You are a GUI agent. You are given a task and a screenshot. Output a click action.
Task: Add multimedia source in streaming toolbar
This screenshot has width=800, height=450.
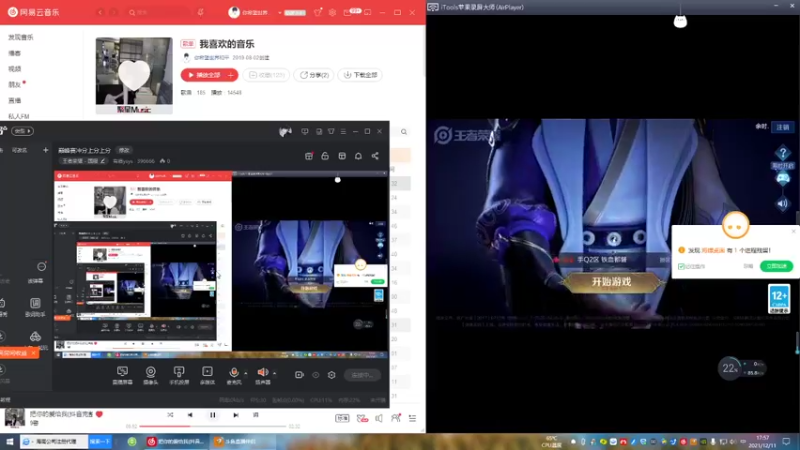tap(207, 375)
